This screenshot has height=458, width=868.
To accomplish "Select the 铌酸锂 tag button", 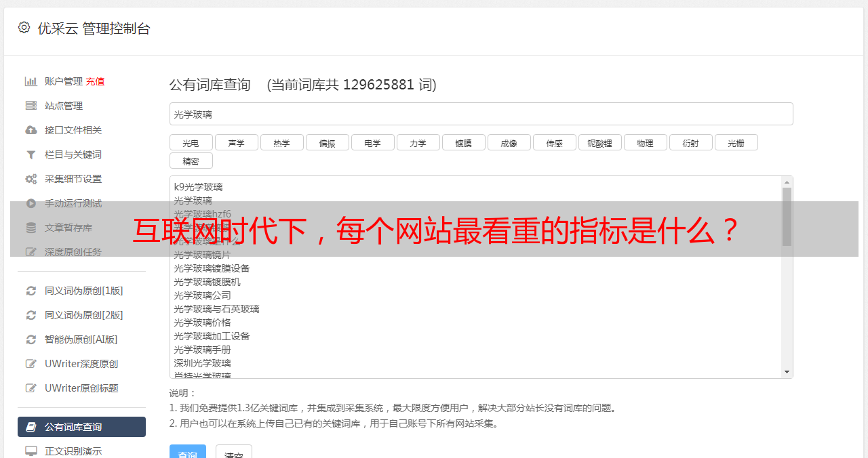I will coord(599,142).
